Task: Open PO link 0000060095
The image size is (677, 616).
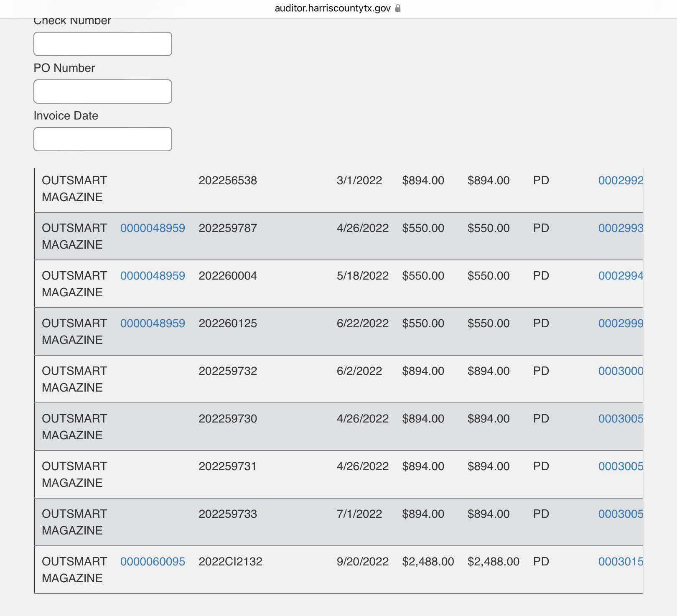Action: pyautogui.click(x=153, y=562)
